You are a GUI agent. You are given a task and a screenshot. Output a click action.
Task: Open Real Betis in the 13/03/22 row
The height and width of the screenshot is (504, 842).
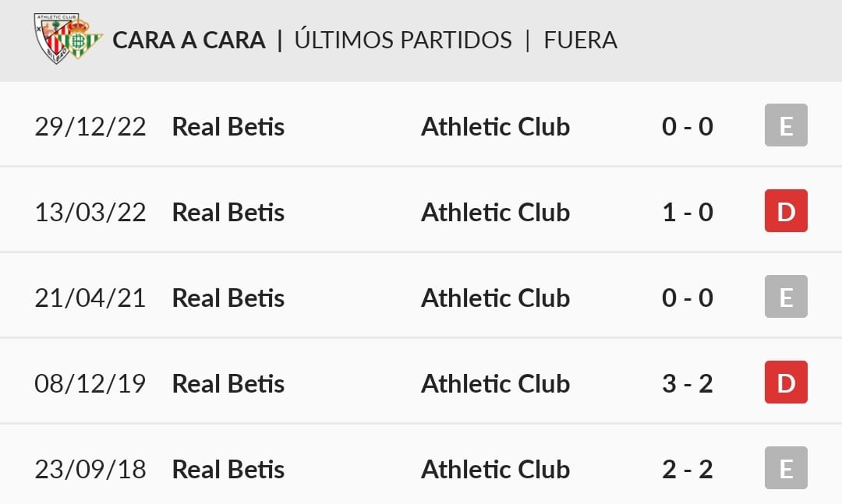click(228, 213)
